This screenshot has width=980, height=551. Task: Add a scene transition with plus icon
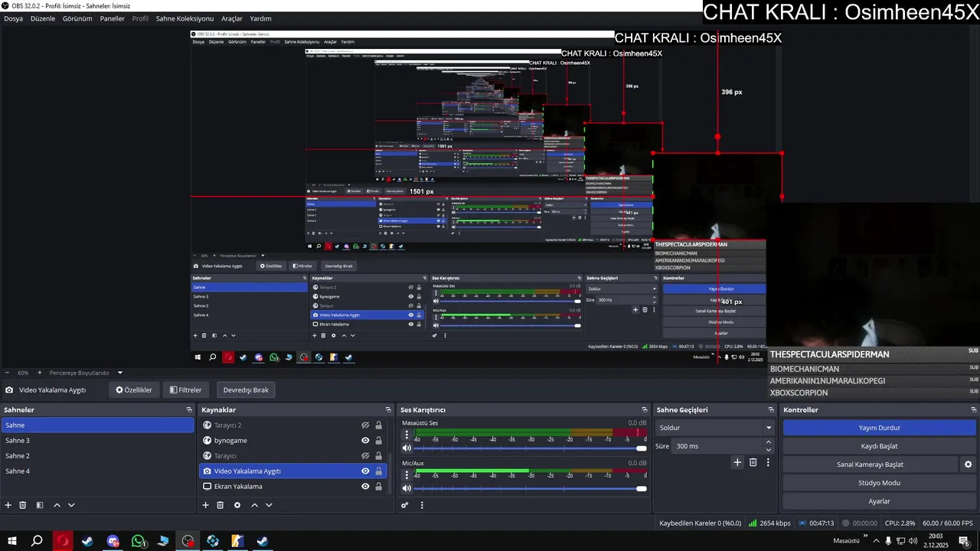point(737,462)
